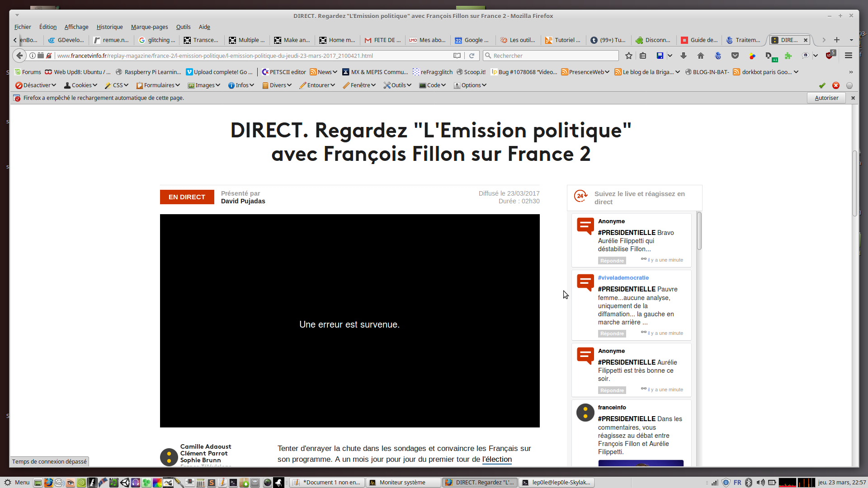Screen dimensions: 868x488
Task: Click the Autoriser button
Action: point(826,98)
